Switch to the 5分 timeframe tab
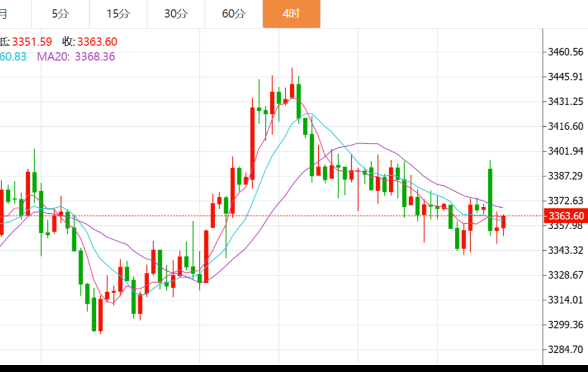 coord(61,14)
